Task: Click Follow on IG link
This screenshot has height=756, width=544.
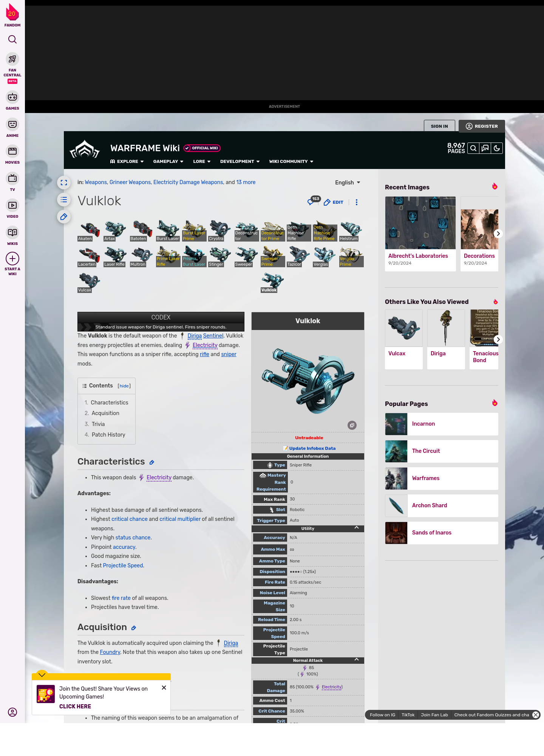Action: coord(382,715)
